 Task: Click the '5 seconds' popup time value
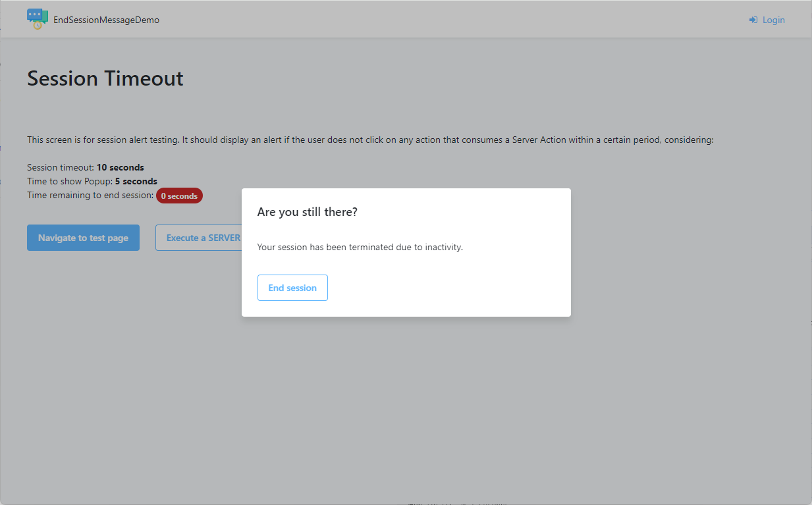click(x=136, y=181)
